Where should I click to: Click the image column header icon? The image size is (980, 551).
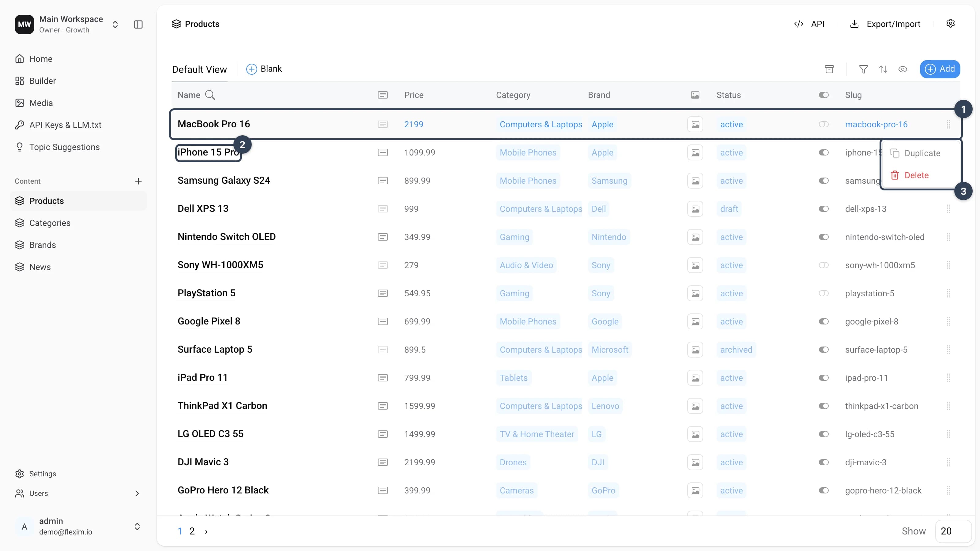click(x=695, y=95)
